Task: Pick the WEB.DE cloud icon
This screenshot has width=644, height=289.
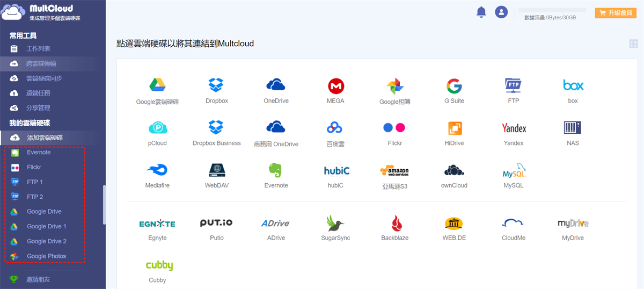Action: point(454,223)
